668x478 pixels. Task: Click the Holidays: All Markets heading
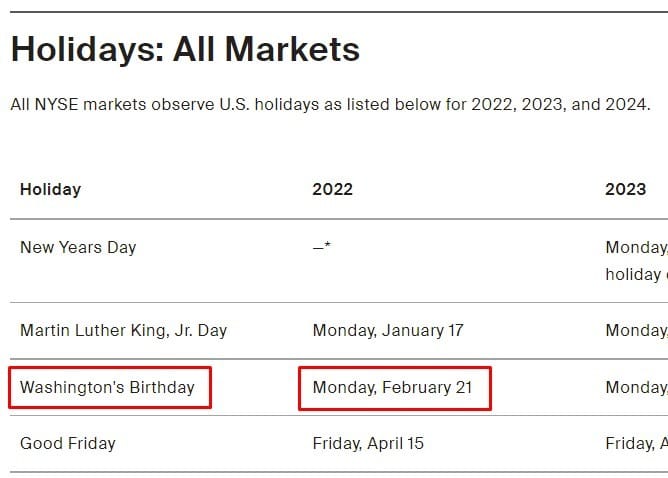pos(185,49)
